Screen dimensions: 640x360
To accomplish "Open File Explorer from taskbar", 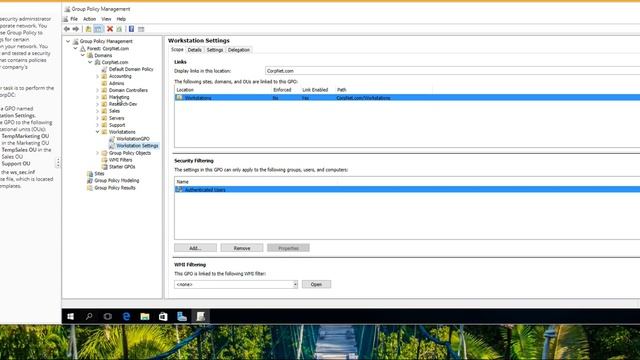I will point(144,316).
